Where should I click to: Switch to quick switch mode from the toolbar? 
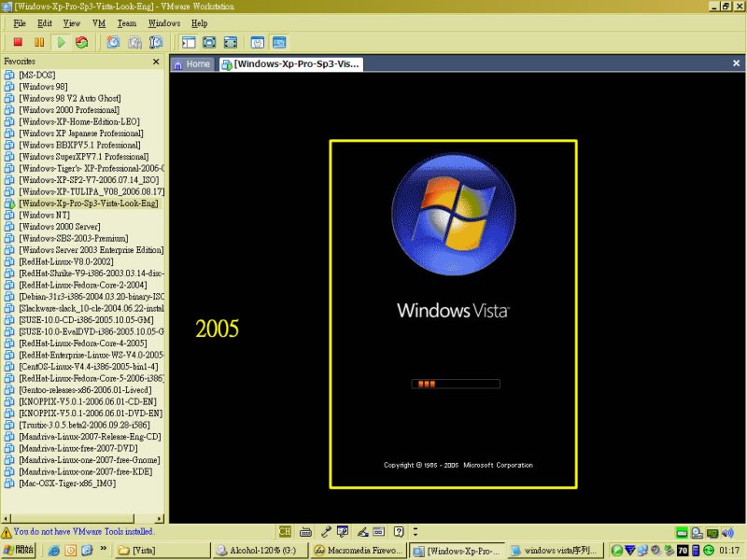pos(209,42)
